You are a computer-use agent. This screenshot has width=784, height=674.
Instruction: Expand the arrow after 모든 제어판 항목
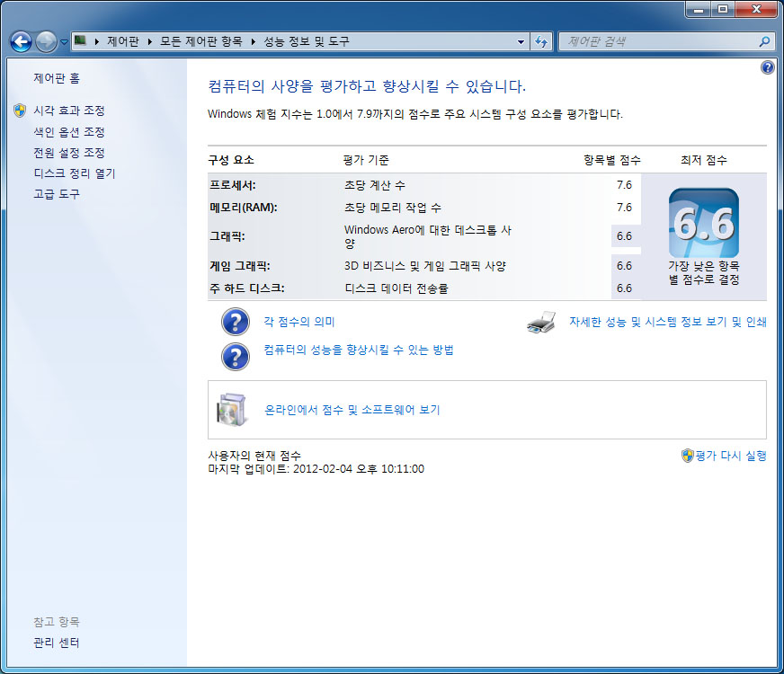click(253, 41)
